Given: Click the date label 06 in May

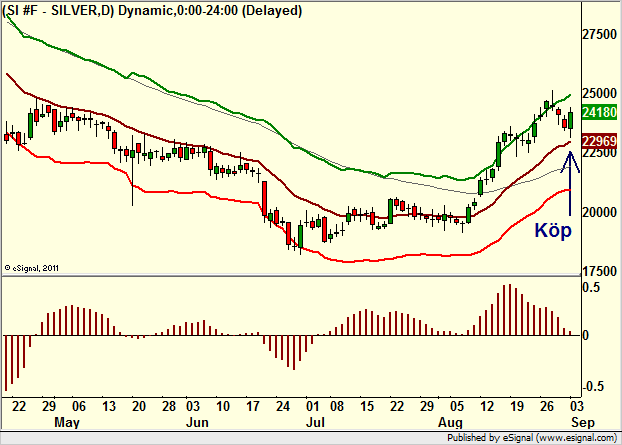Looking at the screenshot, I should click(x=79, y=406).
